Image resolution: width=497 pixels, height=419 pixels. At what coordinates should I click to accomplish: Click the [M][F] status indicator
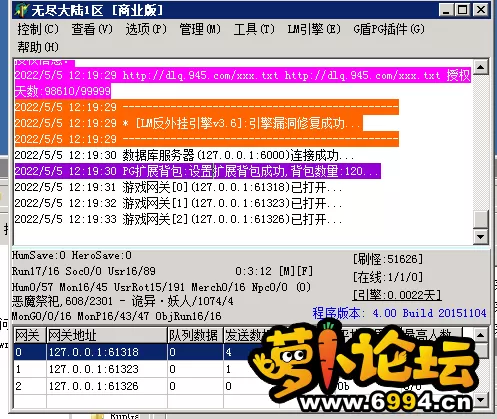(296, 271)
